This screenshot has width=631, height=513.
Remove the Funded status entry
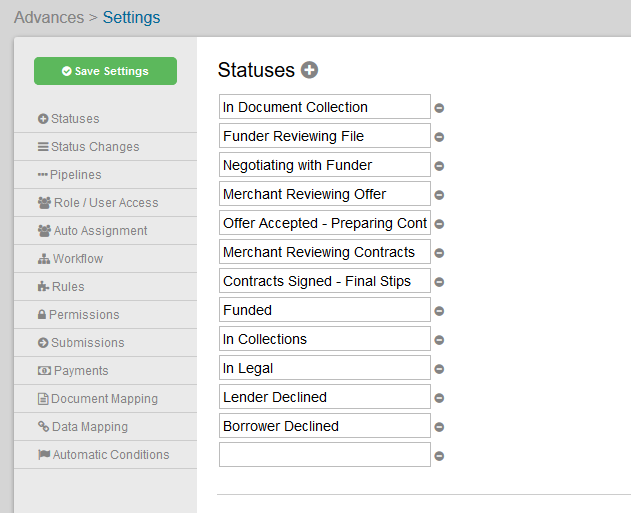click(439, 311)
